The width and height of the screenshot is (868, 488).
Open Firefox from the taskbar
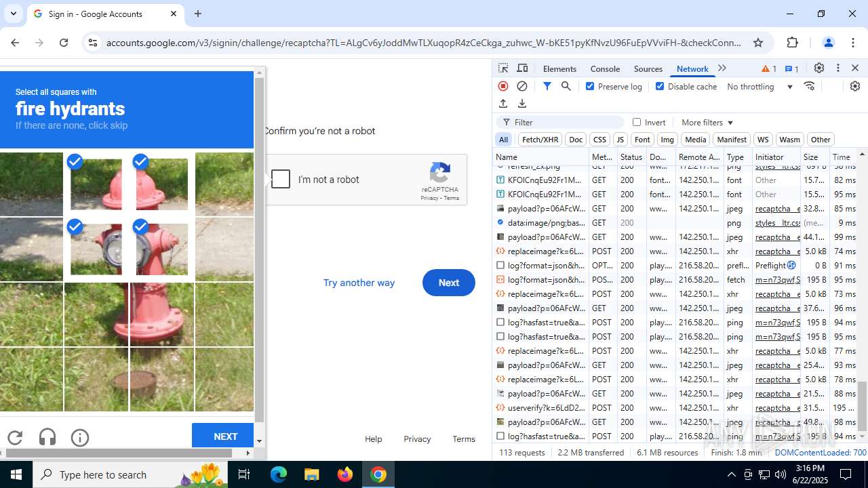(345, 474)
